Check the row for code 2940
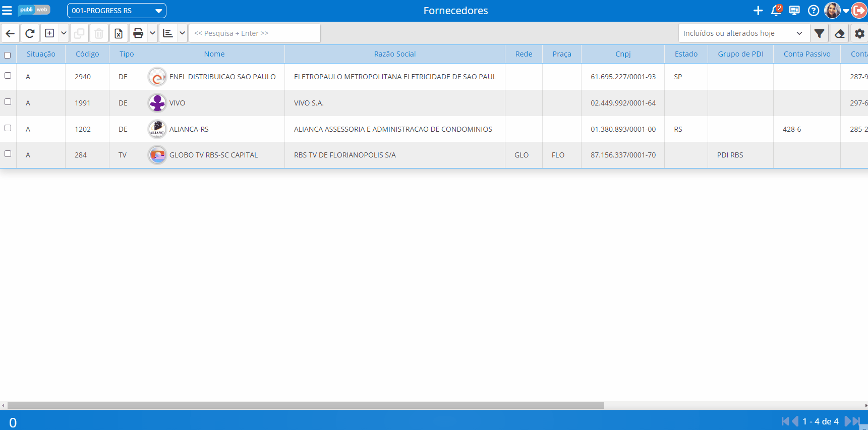 (x=8, y=76)
